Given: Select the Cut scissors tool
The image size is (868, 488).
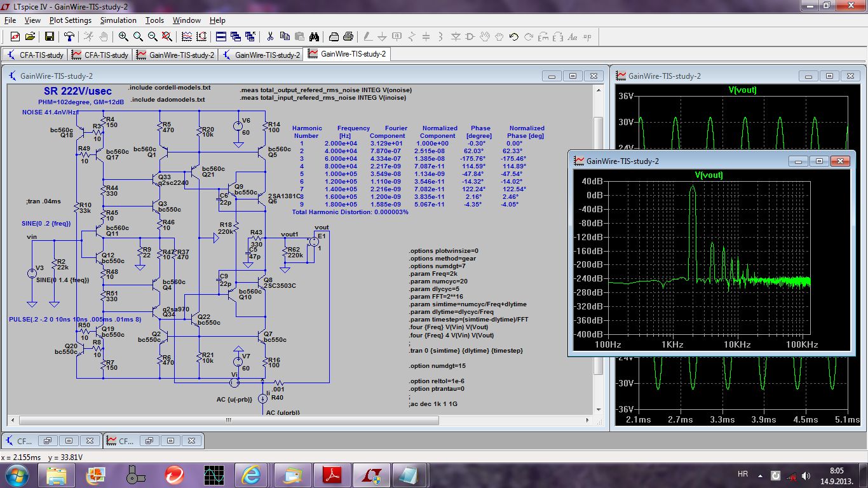Looking at the screenshot, I should tap(270, 37).
